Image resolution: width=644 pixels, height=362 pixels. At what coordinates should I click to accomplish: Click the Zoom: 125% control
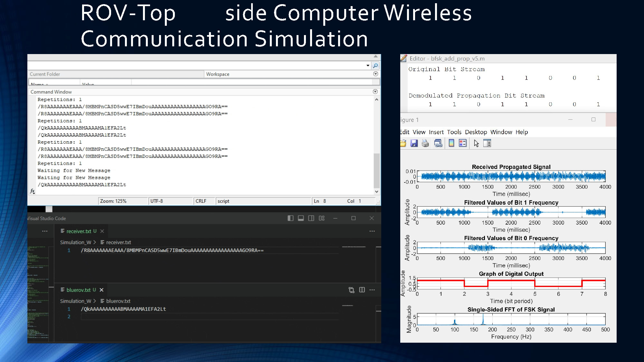click(113, 201)
